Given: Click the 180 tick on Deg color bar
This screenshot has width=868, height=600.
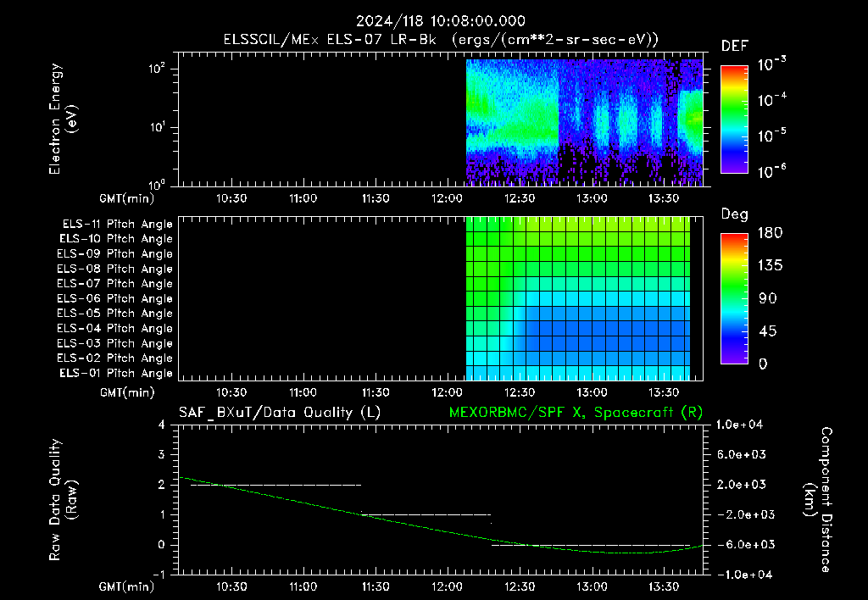Looking at the screenshot, I should tap(770, 233).
